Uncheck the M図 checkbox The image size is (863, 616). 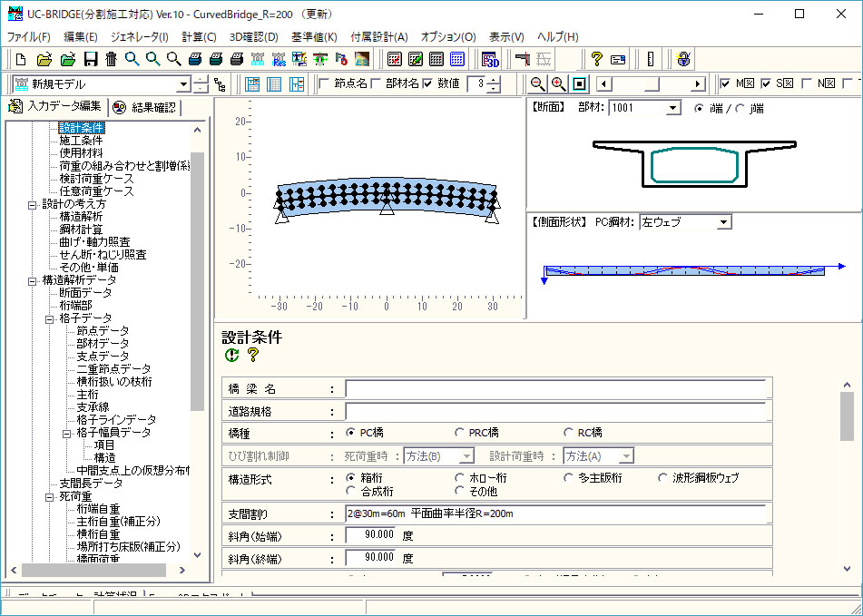tap(726, 83)
